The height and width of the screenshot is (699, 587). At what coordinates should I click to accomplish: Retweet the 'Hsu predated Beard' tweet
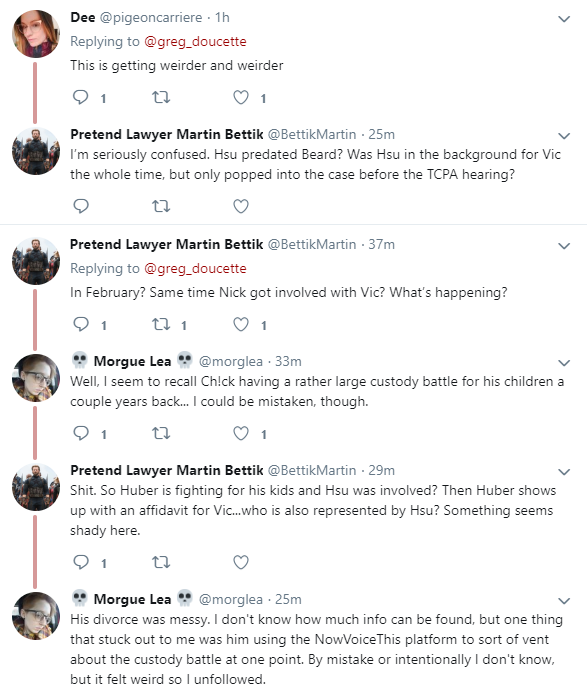(161, 206)
